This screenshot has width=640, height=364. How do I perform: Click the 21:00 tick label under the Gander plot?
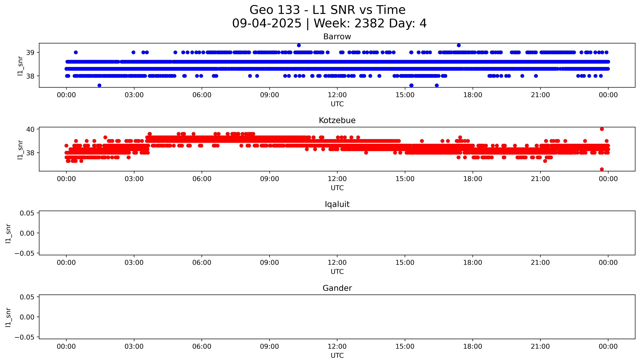tap(540, 346)
